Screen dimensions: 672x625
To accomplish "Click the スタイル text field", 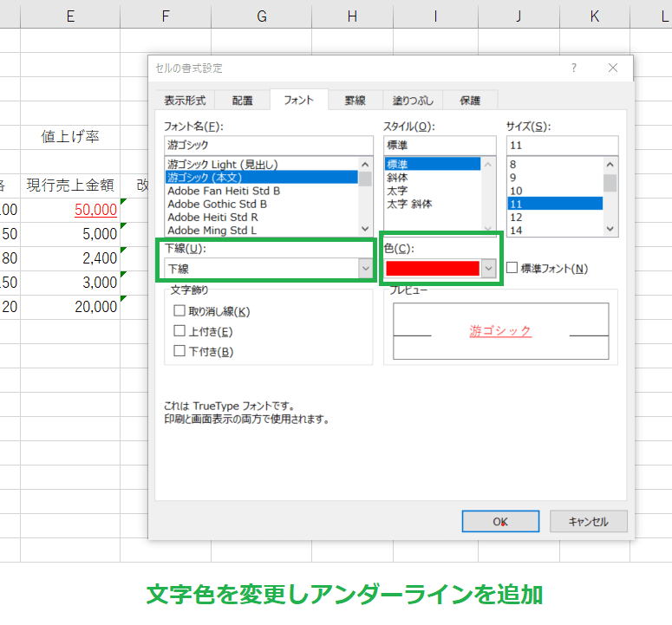I will (x=440, y=146).
